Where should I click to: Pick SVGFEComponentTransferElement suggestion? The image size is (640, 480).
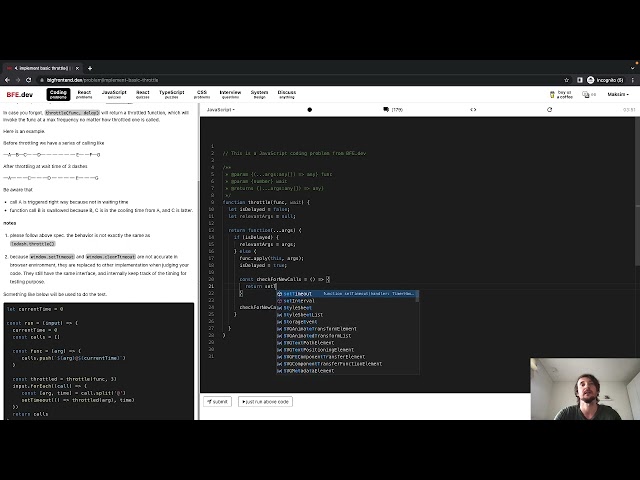[x=347, y=357]
